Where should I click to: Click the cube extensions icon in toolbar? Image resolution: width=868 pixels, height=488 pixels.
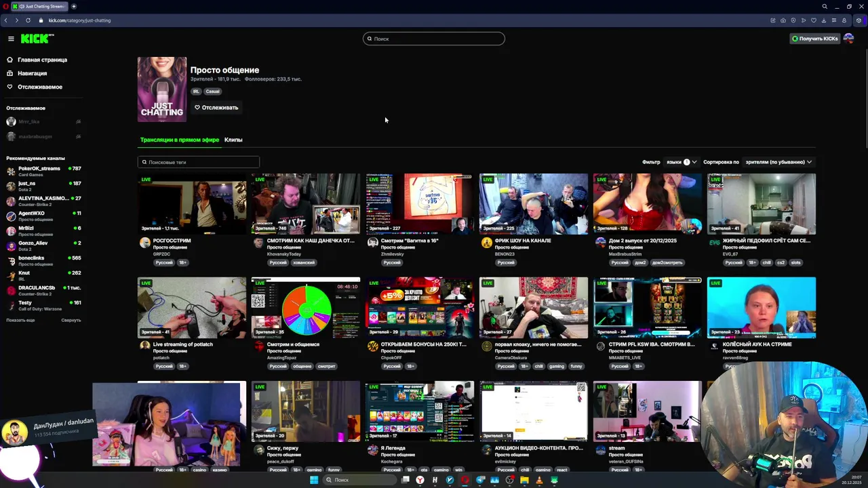pyautogui.click(x=859, y=20)
